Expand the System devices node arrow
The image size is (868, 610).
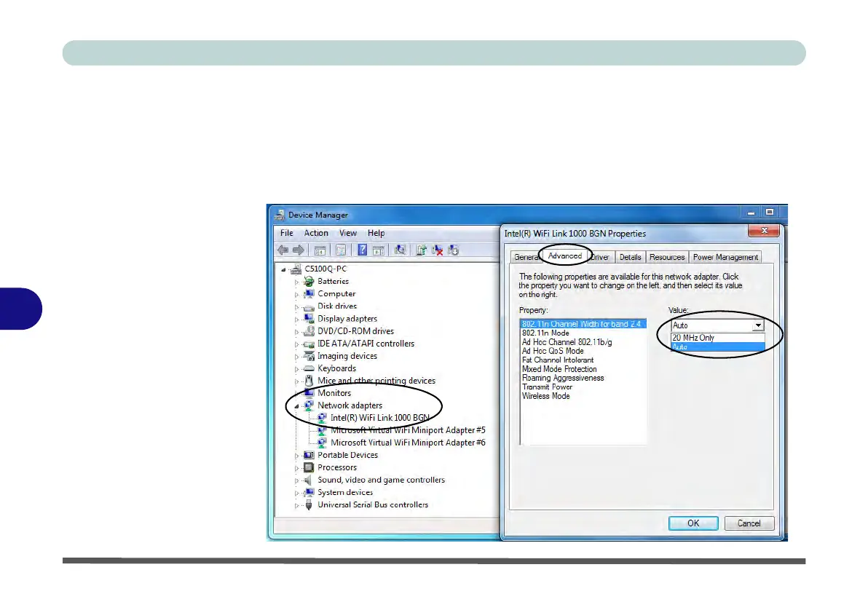click(296, 493)
